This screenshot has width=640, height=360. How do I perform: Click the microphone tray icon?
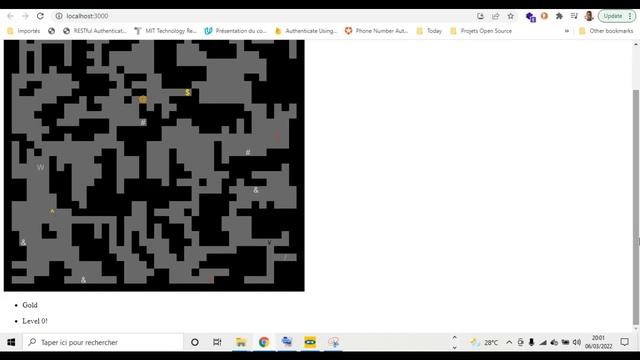531,342
